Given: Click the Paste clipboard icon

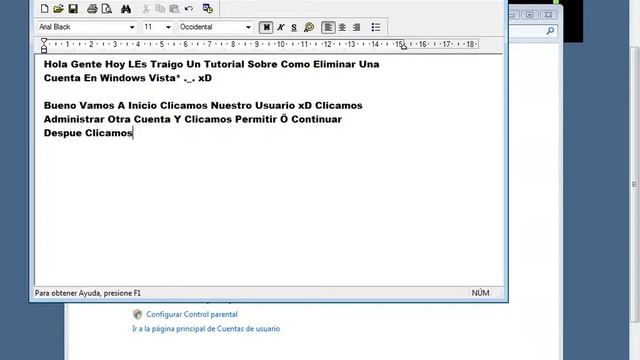Looking at the screenshot, I should coord(174,9).
